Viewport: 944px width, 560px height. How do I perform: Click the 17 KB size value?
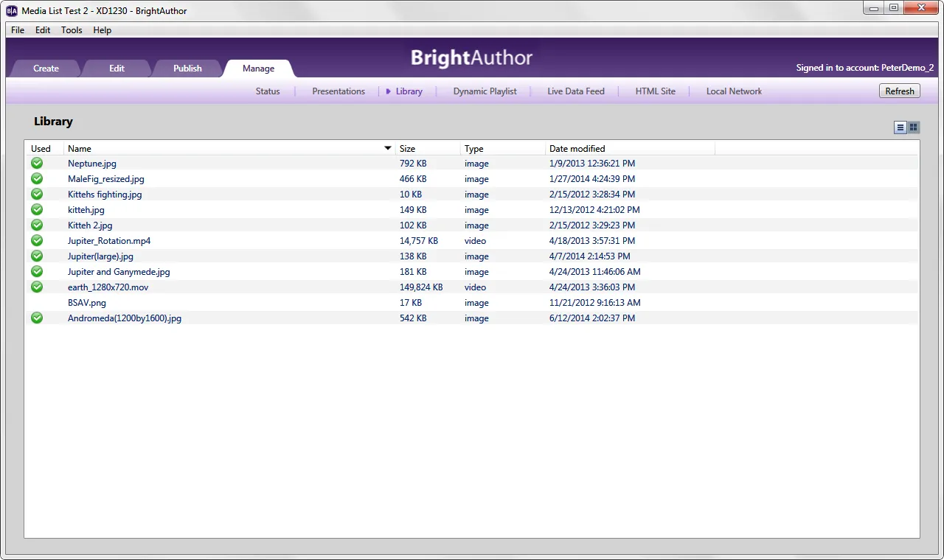pos(411,303)
